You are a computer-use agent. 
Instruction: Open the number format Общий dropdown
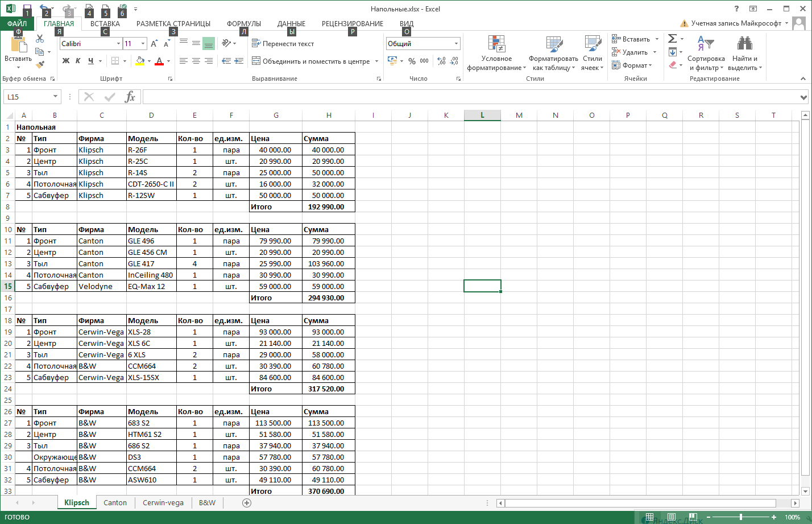[456, 44]
